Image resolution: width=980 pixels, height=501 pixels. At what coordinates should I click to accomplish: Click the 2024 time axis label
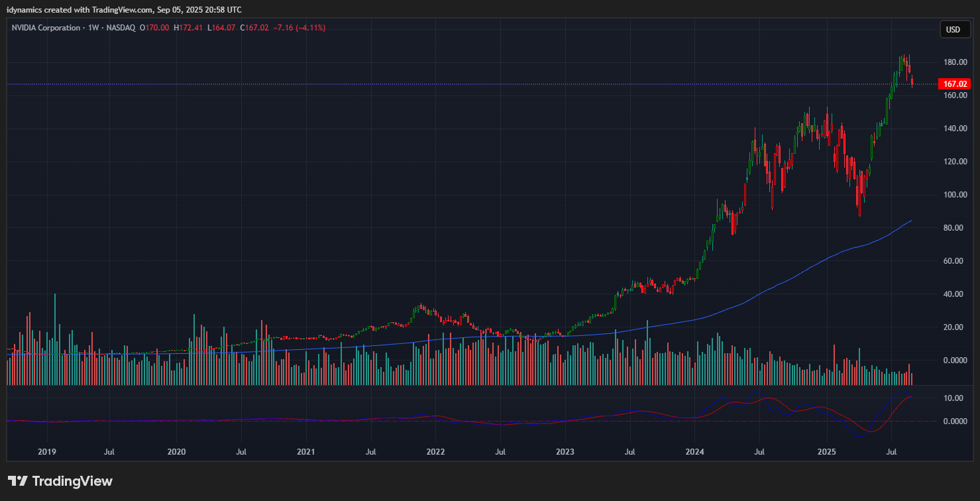click(694, 452)
